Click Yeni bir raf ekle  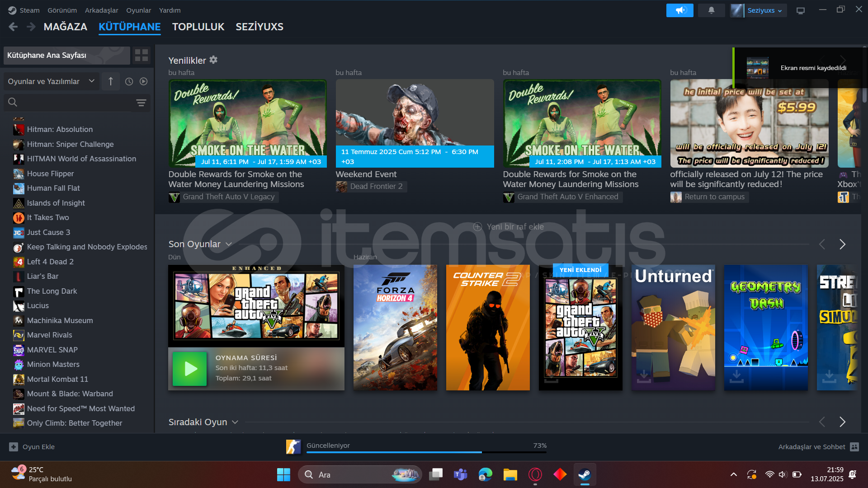(509, 226)
